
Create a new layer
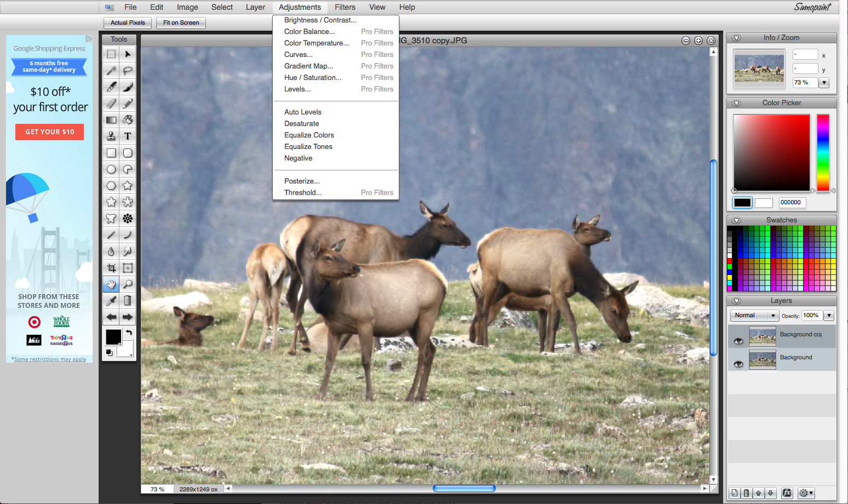[x=734, y=493]
